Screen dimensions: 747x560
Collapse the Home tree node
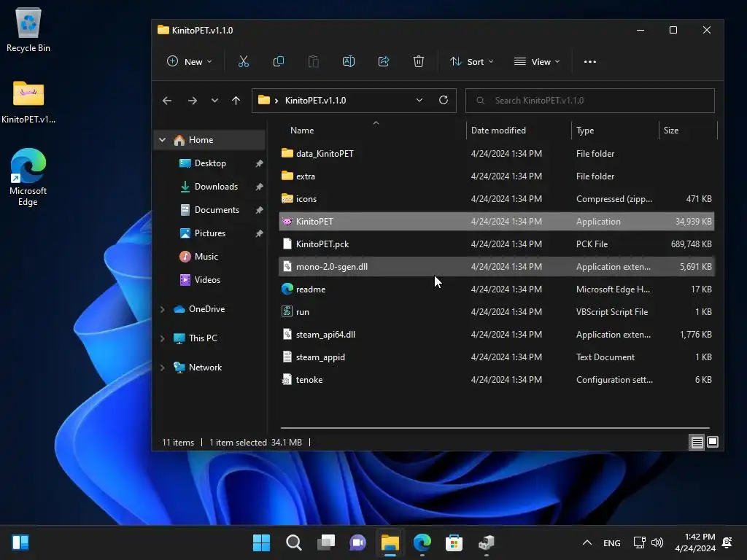coord(163,140)
